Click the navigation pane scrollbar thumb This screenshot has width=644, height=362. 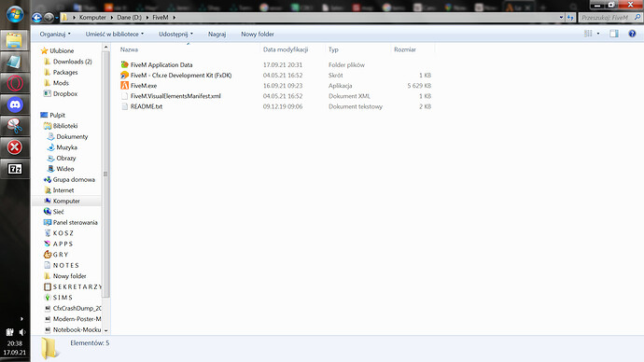[x=105, y=174]
